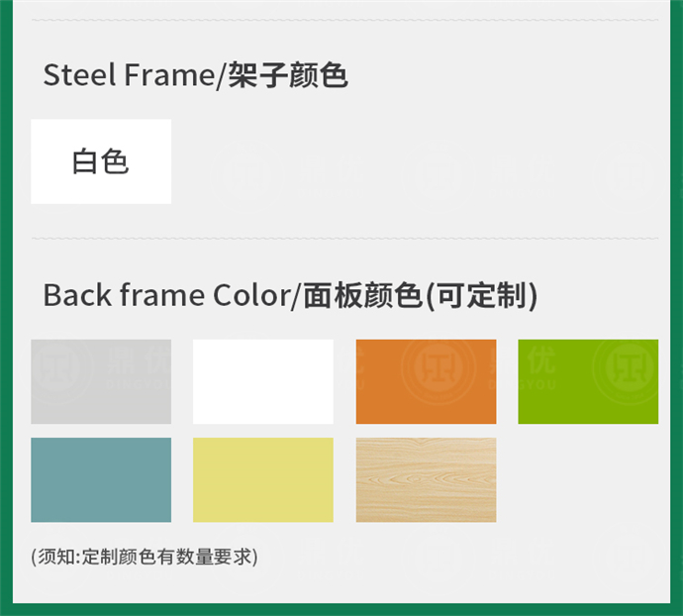
Task: Choose the light gray panel color swatch
Action: point(101,381)
